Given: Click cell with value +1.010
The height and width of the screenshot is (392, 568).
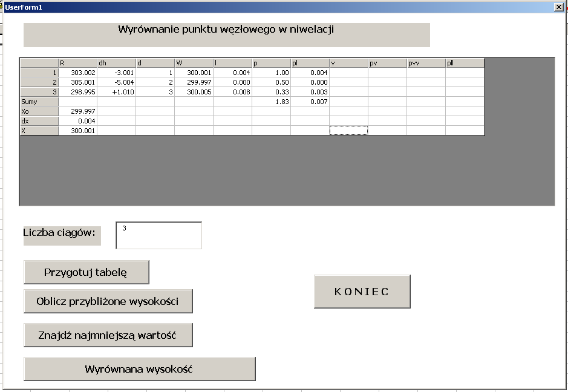Looking at the screenshot, I should 117,92.
